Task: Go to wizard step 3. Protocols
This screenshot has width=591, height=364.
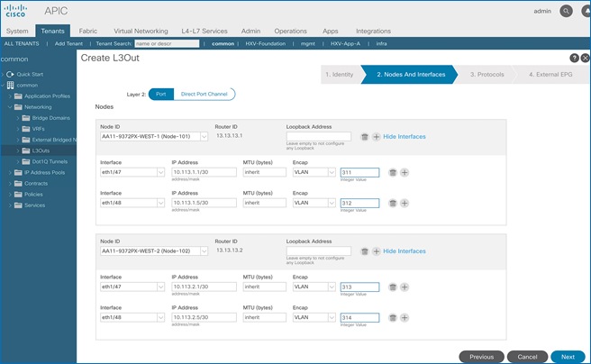Action: (487, 74)
